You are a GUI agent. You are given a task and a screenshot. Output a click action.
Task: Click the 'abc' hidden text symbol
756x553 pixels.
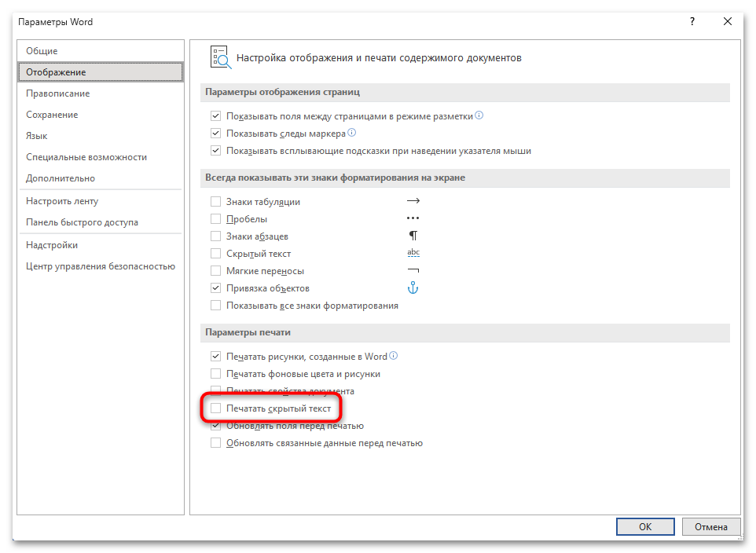pos(413,253)
